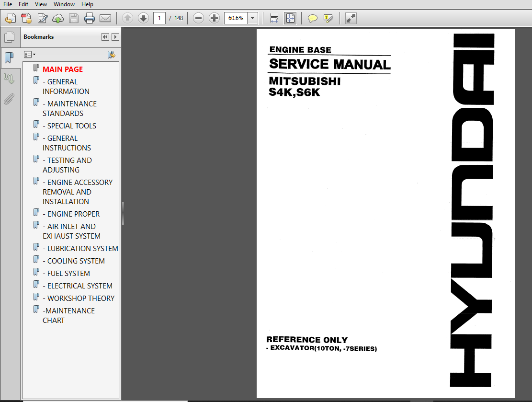Open the GENERAL INSTRUCTIONS bookmark

(x=67, y=143)
